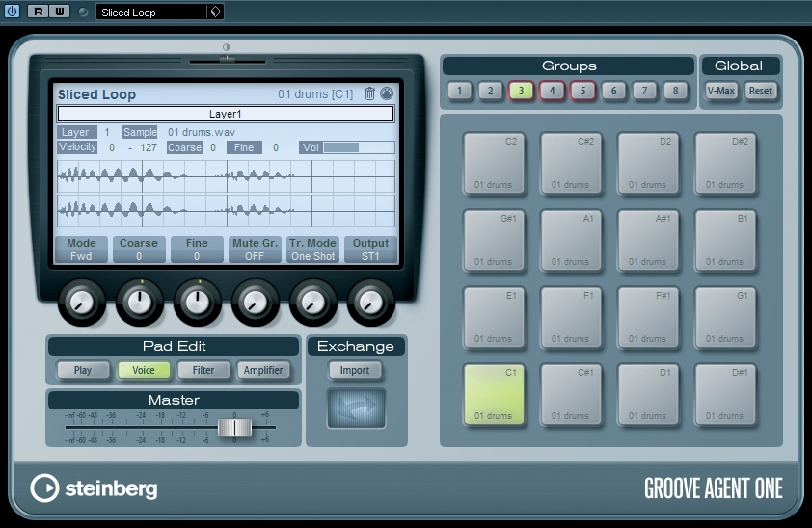Click the knob below Mode
Screen dimensions: 812x528
82,303
